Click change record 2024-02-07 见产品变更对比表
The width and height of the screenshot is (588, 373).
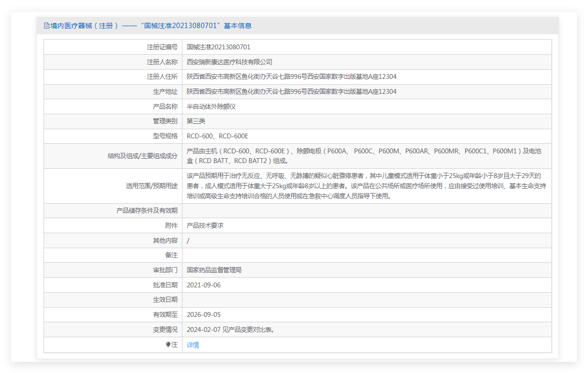(231, 329)
